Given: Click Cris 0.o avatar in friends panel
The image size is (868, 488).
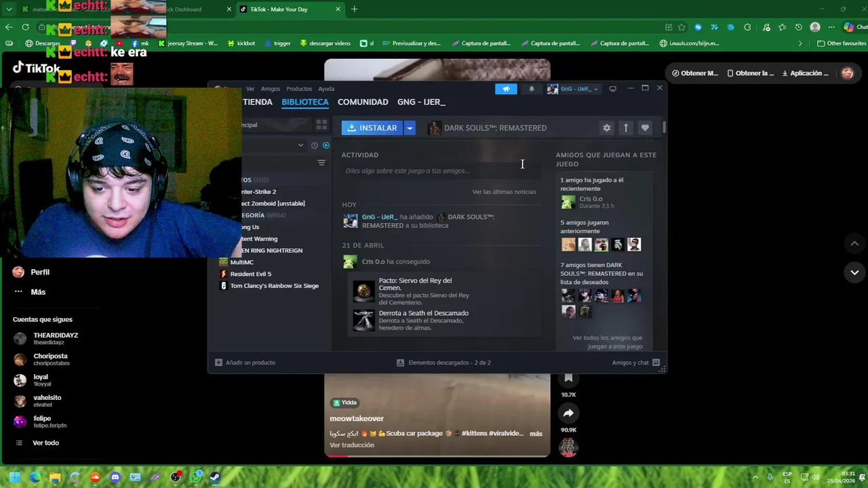Looking at the screenshot, I should point(568,202).
